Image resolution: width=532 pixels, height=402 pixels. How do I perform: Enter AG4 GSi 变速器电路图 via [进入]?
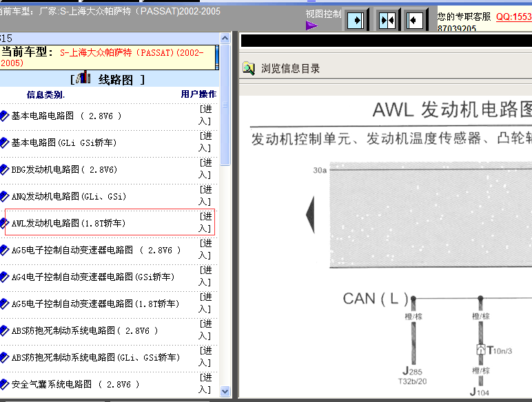pyautogui.click(x=205, y=276)
